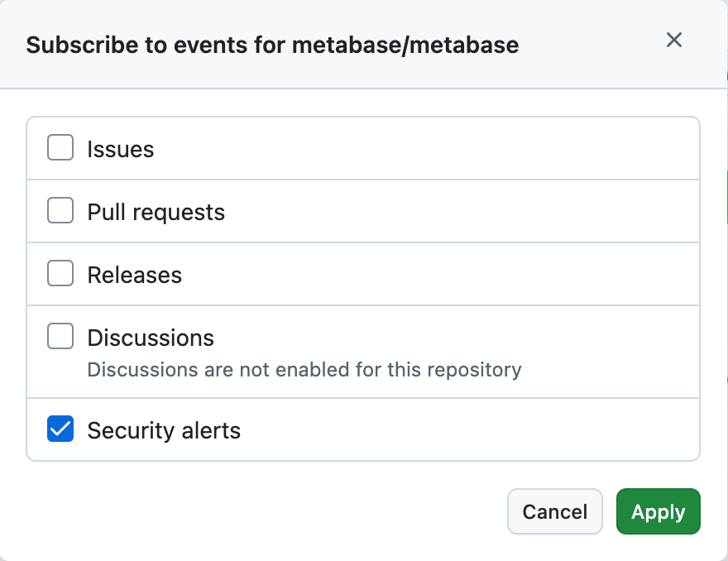728x561 pixels.
Task: Click the "Pull requests" label text
Action: (x=156, y=212)
